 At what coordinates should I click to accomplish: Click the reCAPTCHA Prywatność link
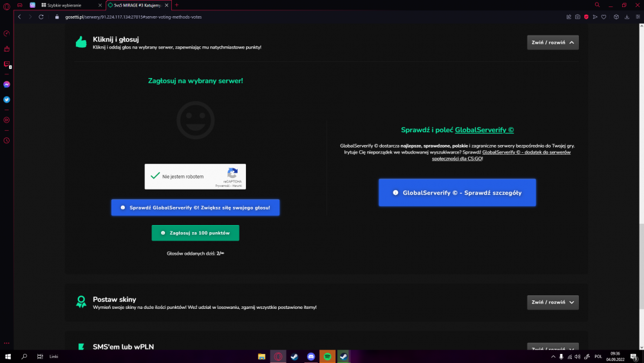coord(222,186)
